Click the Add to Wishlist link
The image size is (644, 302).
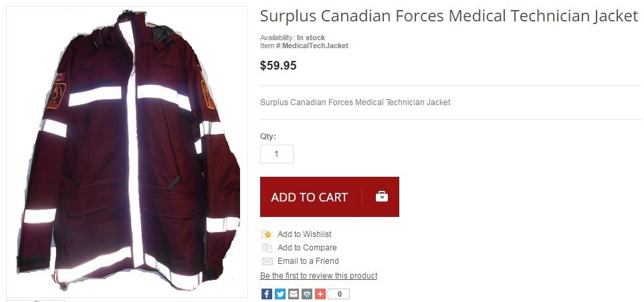[x=304, y=234]
